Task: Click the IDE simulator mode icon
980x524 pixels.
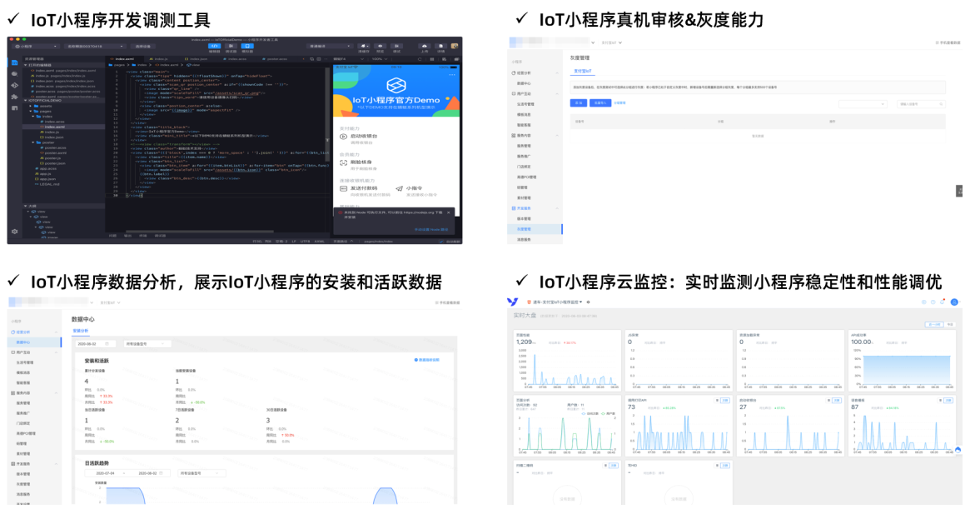Action: [x=247, y=47]
